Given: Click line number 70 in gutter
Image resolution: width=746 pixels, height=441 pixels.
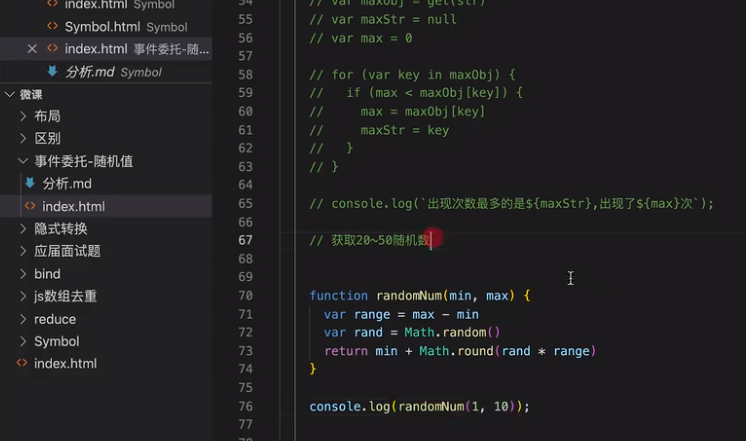Looking at the screenshot, I should [245, 295].
